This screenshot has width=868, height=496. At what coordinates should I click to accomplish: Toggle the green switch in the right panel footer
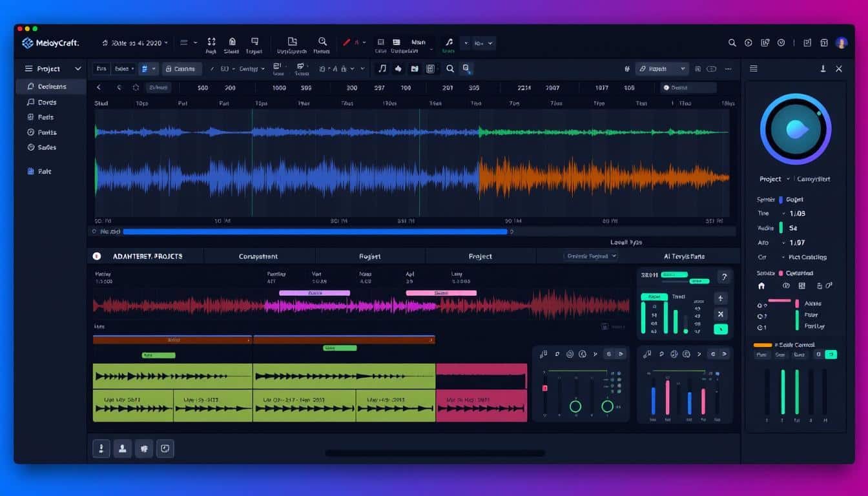[x=831, y=355]
